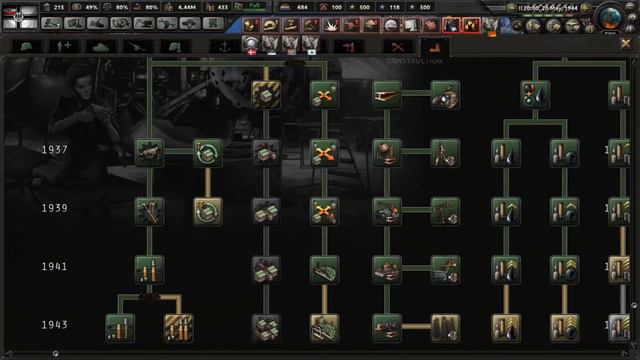Viewport: 640px width, 360px height.
Task: Click the manpower value 4.44M
Action: click(187, 7)
